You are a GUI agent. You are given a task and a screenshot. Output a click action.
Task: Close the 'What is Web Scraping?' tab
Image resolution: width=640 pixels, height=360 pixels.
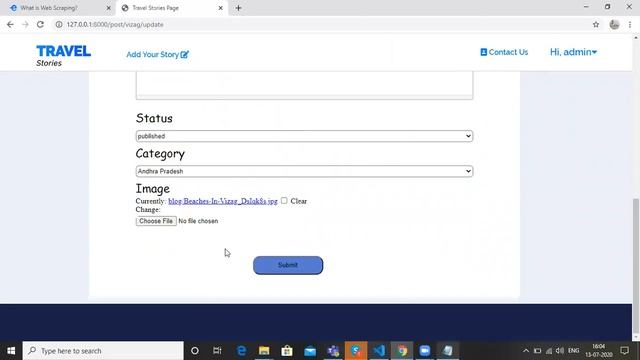(109, 8)
